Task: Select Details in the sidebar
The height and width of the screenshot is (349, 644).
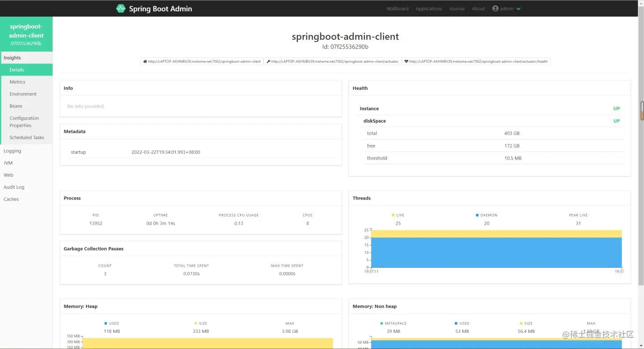Action: 26,70
